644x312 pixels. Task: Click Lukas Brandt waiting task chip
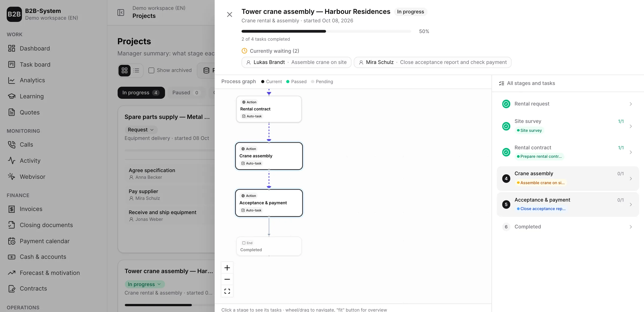pyautogui.click(x=296, y=62)
